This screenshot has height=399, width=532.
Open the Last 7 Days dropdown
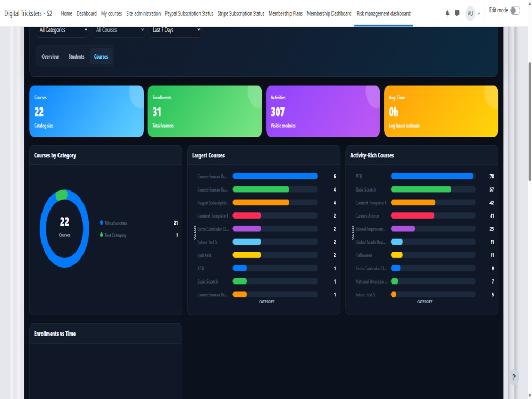(x=175, y=30)
